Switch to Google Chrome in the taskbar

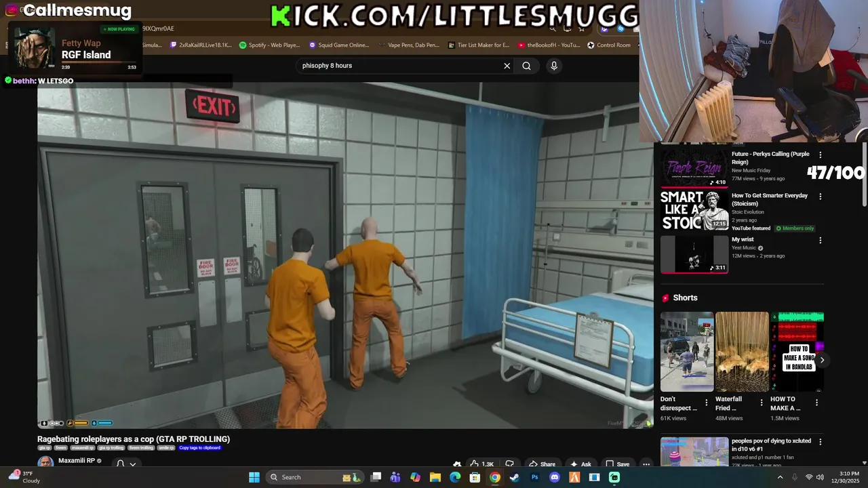(x=495, y=477)
